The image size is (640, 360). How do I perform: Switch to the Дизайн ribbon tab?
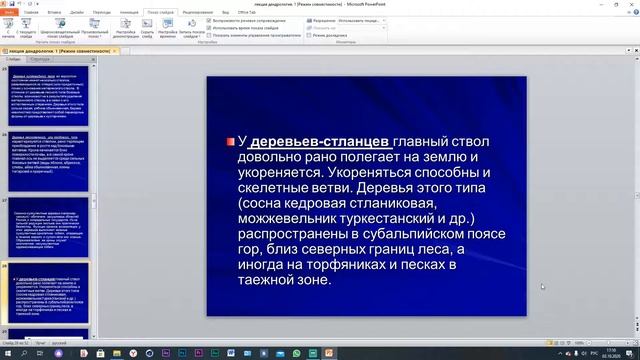click(x=77, y=12)
